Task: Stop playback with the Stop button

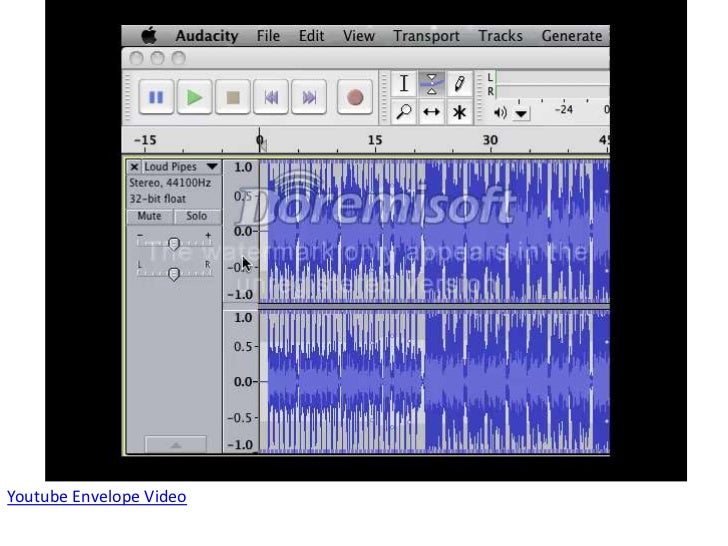Action: tap(233, 97)
